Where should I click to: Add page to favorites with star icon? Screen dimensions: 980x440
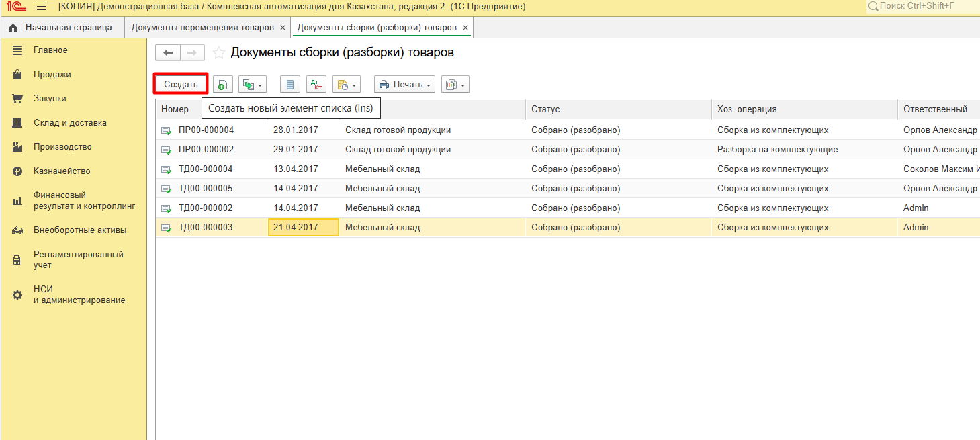pos(218,53)
